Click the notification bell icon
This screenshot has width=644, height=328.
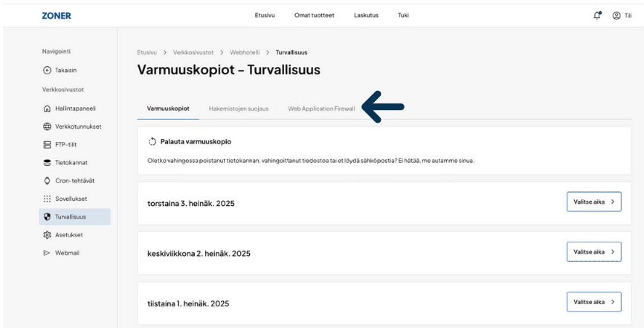pyautogui.click(x=597, y=15)
